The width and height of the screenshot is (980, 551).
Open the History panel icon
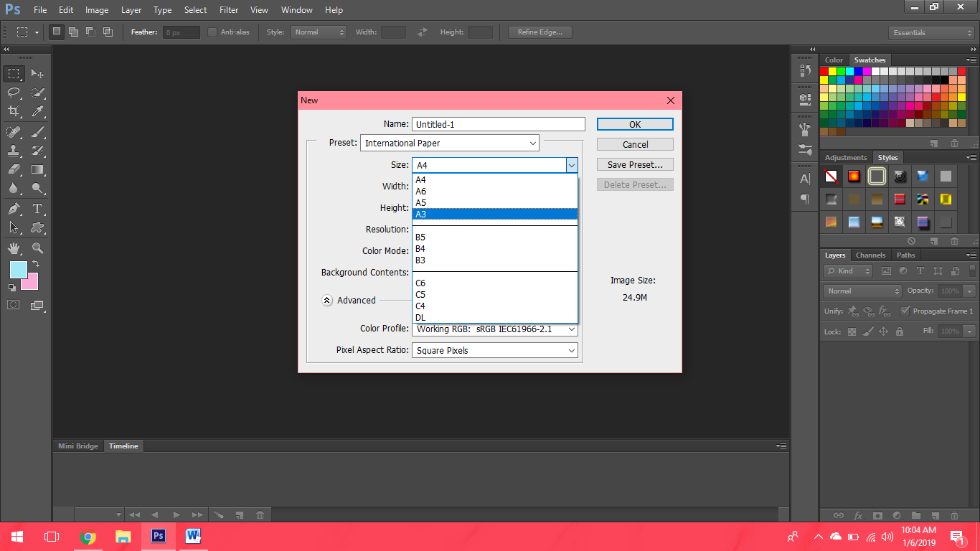coord(805,70)
